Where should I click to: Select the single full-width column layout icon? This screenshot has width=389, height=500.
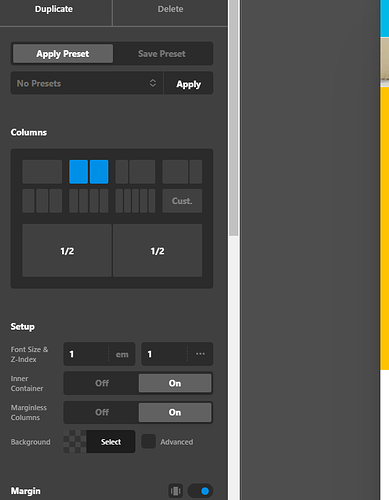pos(42,172)
